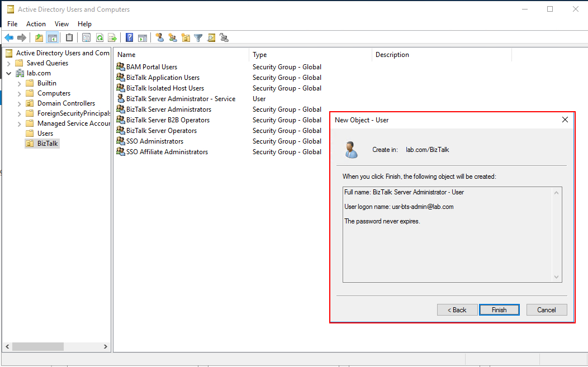Screen dimensions: 588x367
Task: Create a new group via toolbar icon
Action: click(x=173, y=37)
